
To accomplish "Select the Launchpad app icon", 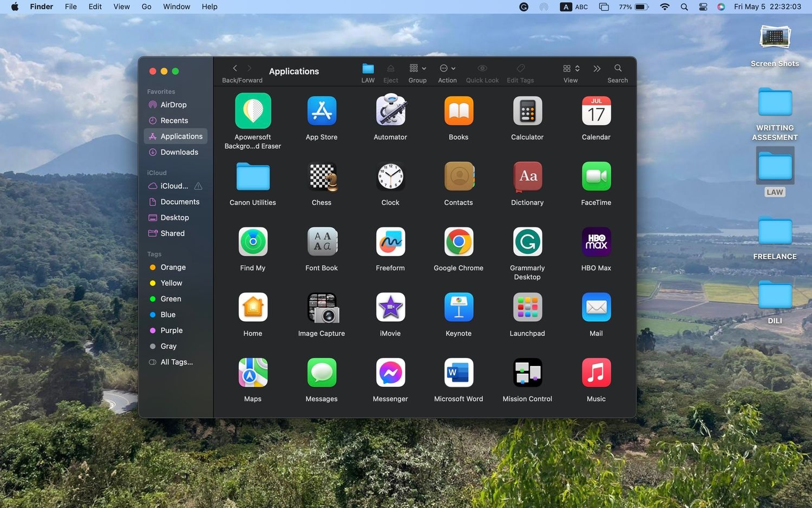I will (x=527, y=307).
